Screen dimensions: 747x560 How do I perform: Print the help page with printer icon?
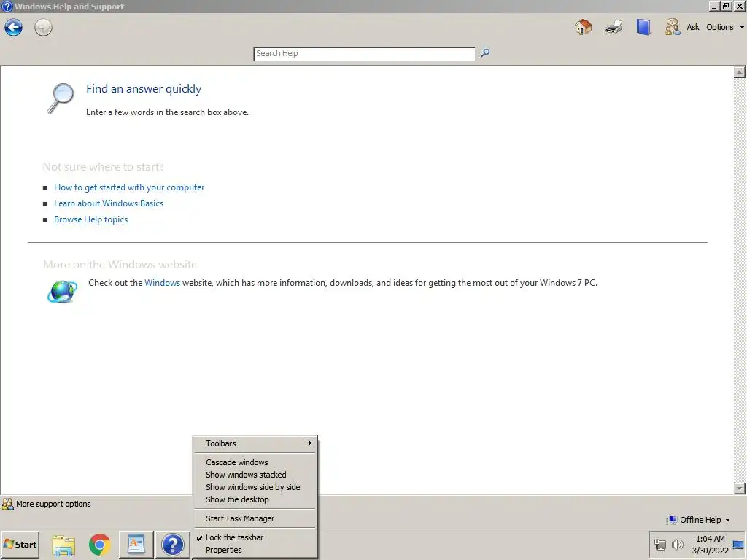(x=614, y=27)
